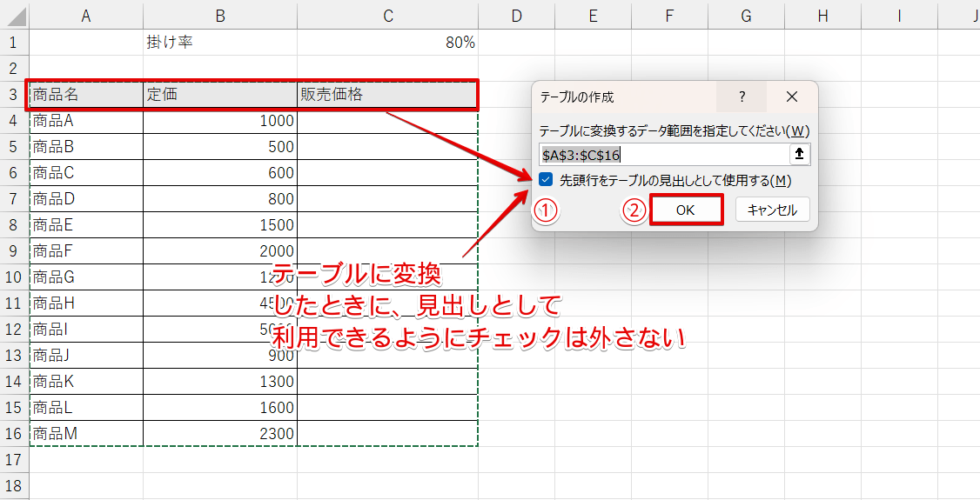Click cell containing 商品M
The width and height of the screenshot is (980, 500).
pyautogui.click(x=86, y=433)
